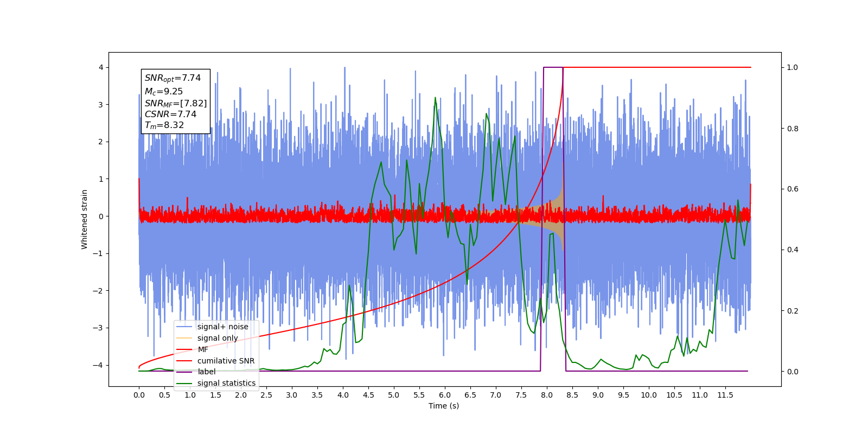Select the SNRopt=7.74 annotation text
The width and height of the screenshot is (868, 434).
pos(173,78)
